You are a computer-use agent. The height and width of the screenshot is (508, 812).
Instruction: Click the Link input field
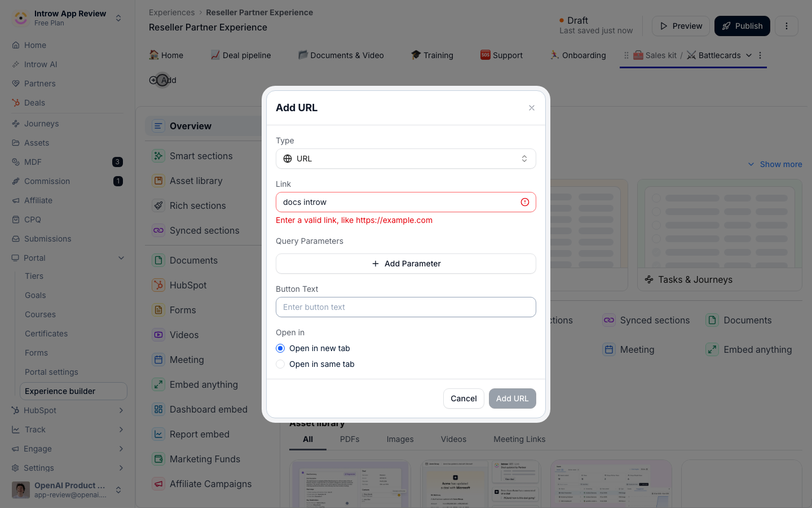405,202
